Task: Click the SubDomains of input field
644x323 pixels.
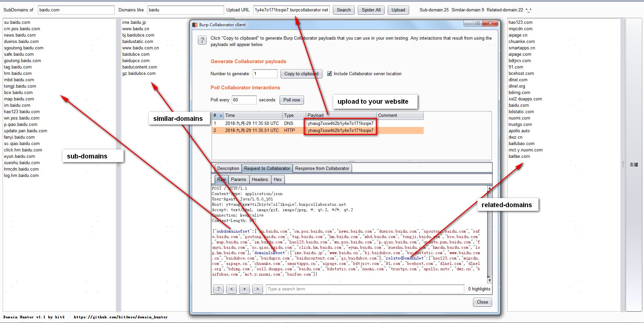Action: coord(76,10)
